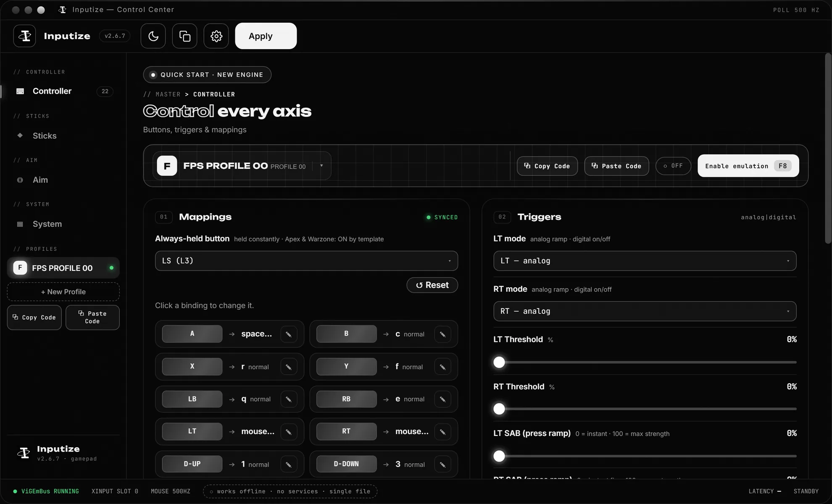Click the POLL 500 HZ title bar text
Screen dimensions: 832x504
click(796, 10)
